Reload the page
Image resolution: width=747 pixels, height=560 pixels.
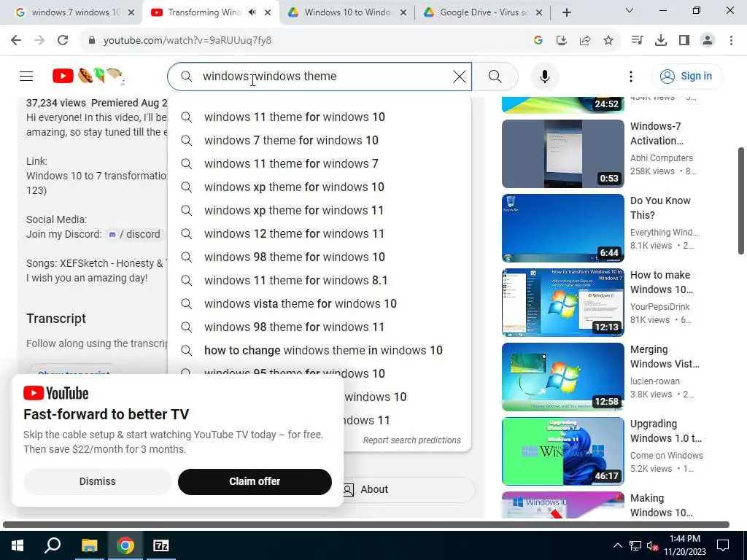(x=63, y=41)
